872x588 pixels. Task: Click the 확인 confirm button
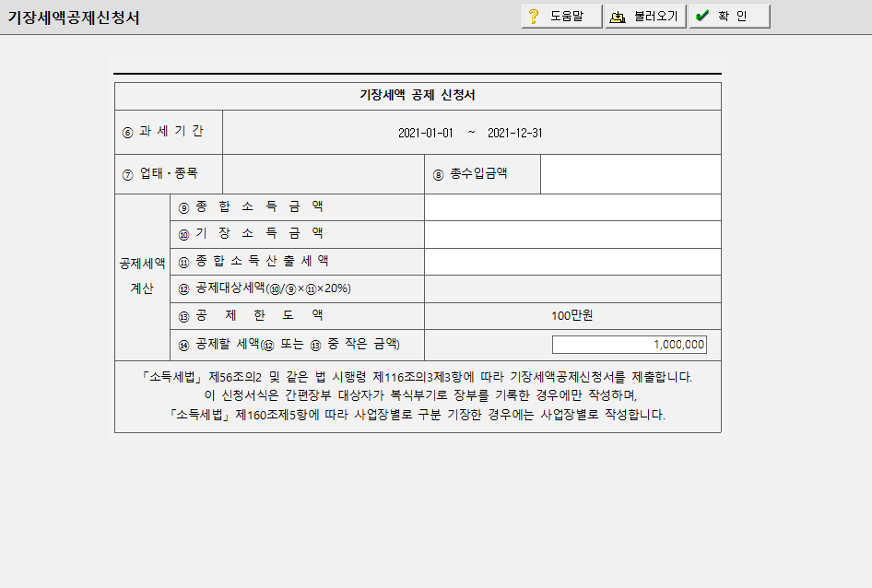[730, 17]
